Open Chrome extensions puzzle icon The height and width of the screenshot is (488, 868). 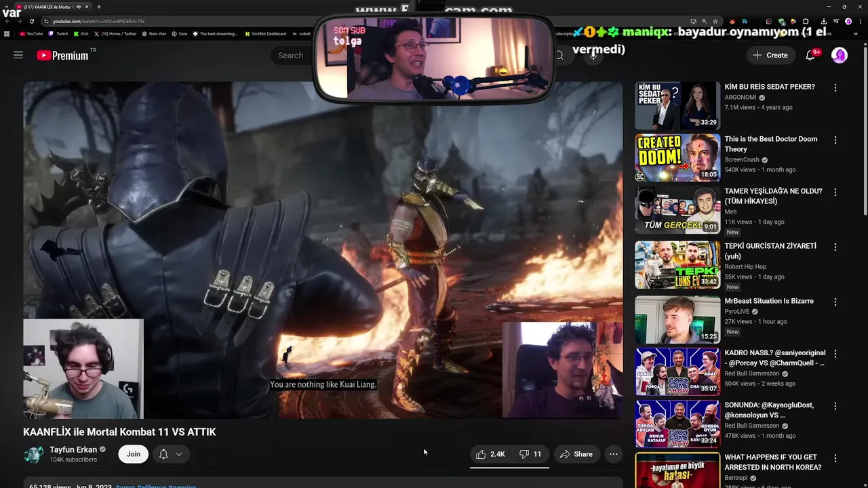[806, 21]
